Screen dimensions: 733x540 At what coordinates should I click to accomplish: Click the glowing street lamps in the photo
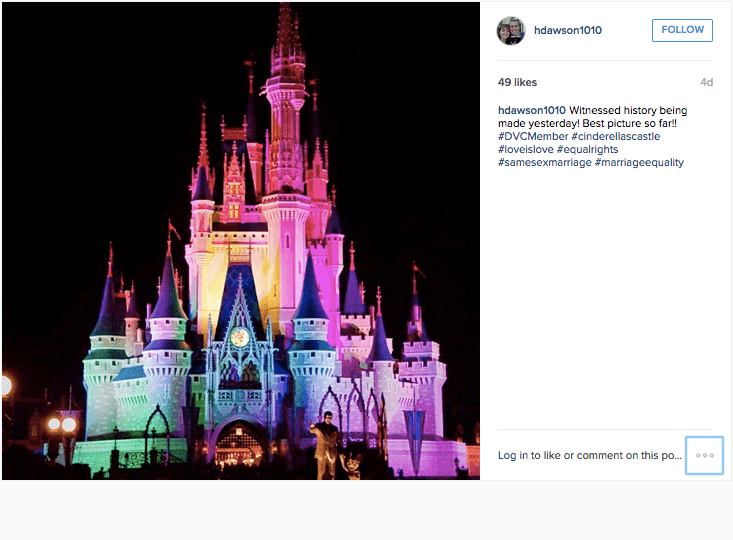(x=62, y=425)
